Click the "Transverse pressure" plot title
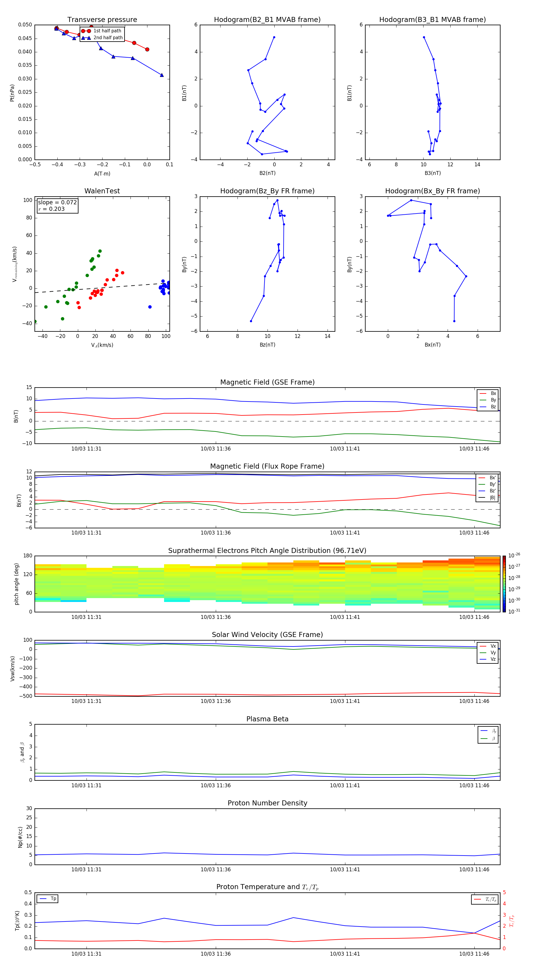This screenshot has width=535, height=980. click(102, 20)
